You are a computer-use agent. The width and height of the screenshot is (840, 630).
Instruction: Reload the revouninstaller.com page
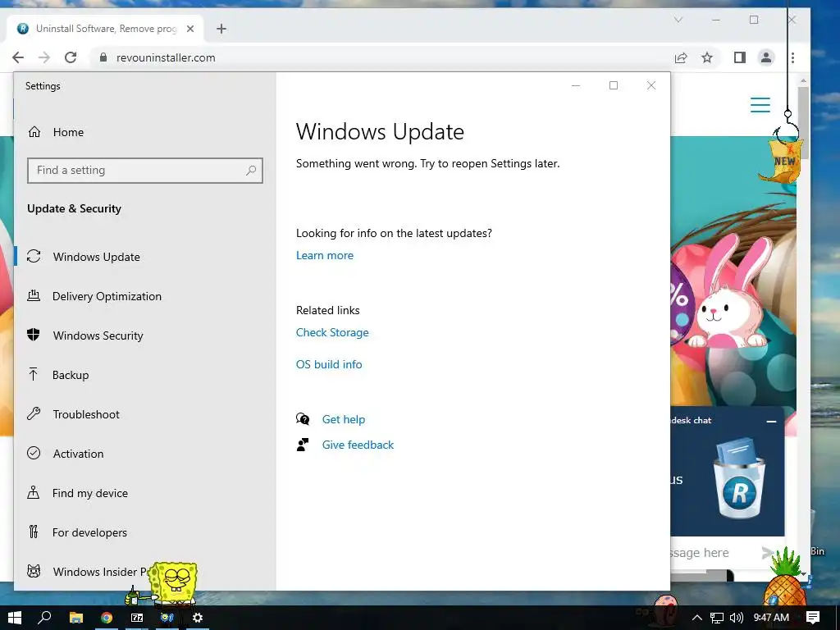tap(71, 57)
